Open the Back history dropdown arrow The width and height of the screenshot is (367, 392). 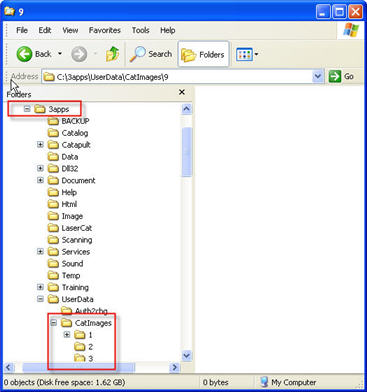[x=60, y=54]
